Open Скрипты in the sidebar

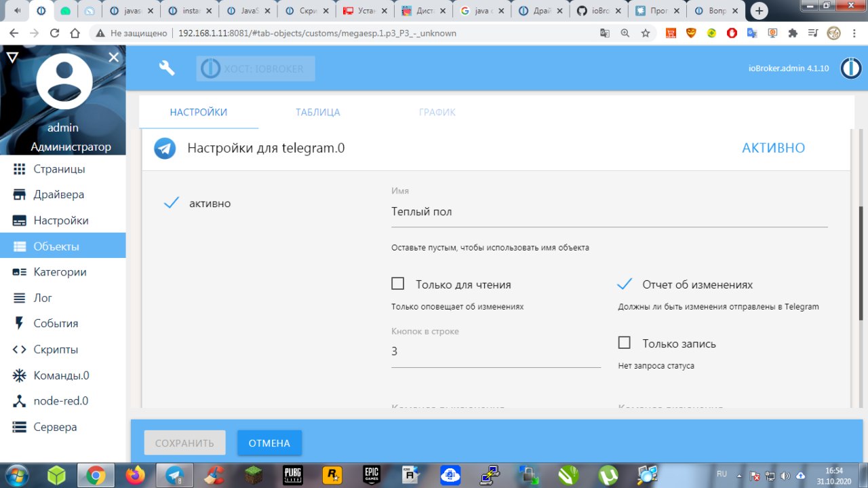63,350
